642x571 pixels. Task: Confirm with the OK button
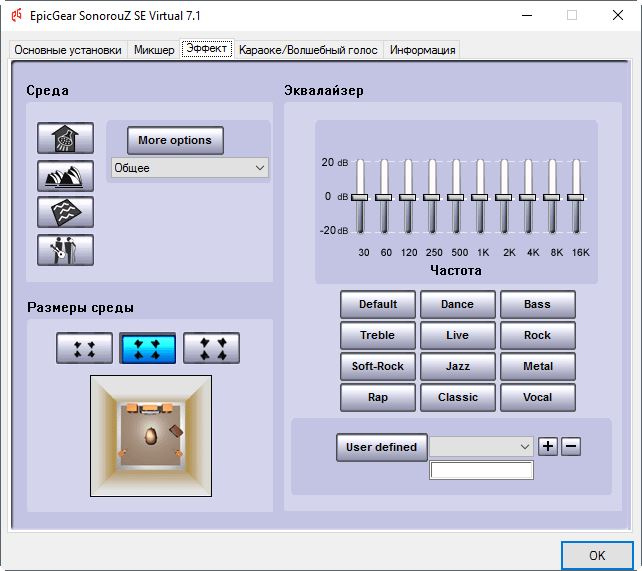coord(597,555)
